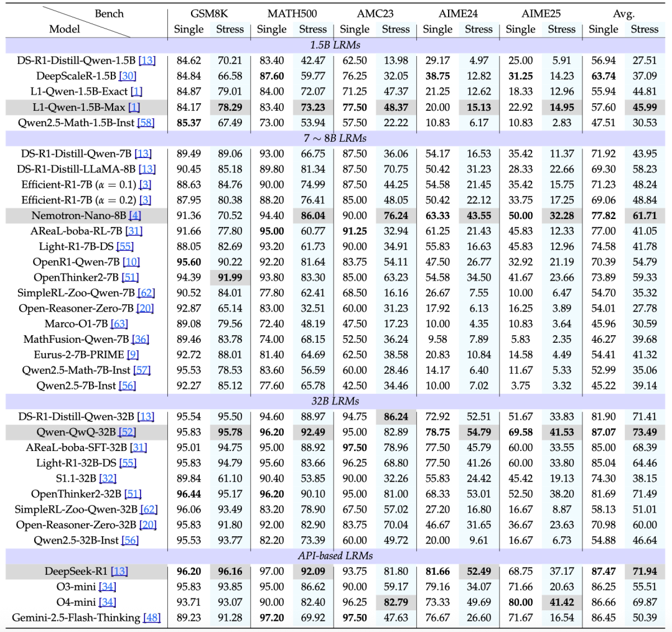The height and width of the screenshot is (632, 672).
Task: Open reference [55] next to Light-R1-7B-DS
Action: pos(125,246)
